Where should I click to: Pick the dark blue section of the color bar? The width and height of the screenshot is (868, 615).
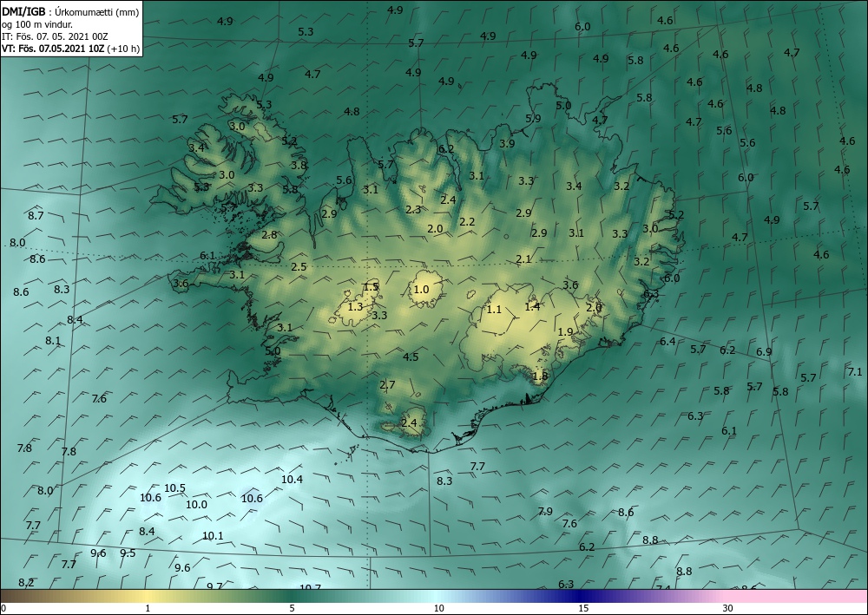point(582,596)
